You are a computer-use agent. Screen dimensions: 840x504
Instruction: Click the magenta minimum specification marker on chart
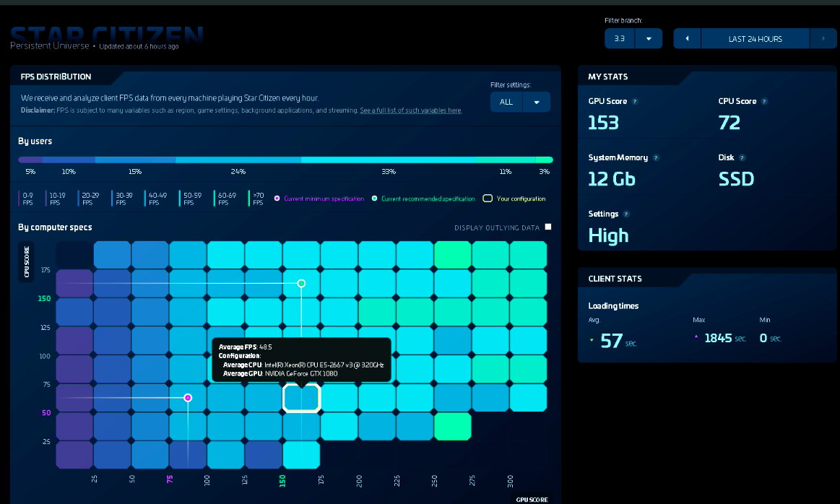click(x=188, y=398)
